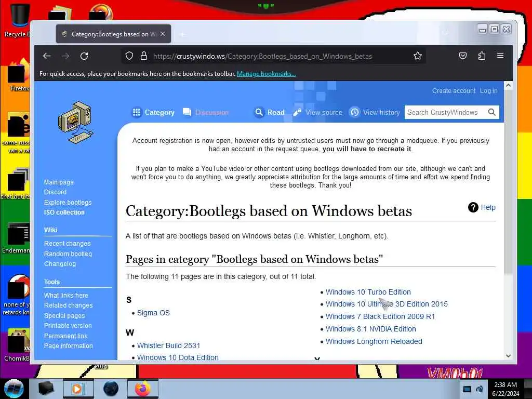Select the Category:Bootlegs browser tab
Screen dimensions: 532x399
point(113,34)
